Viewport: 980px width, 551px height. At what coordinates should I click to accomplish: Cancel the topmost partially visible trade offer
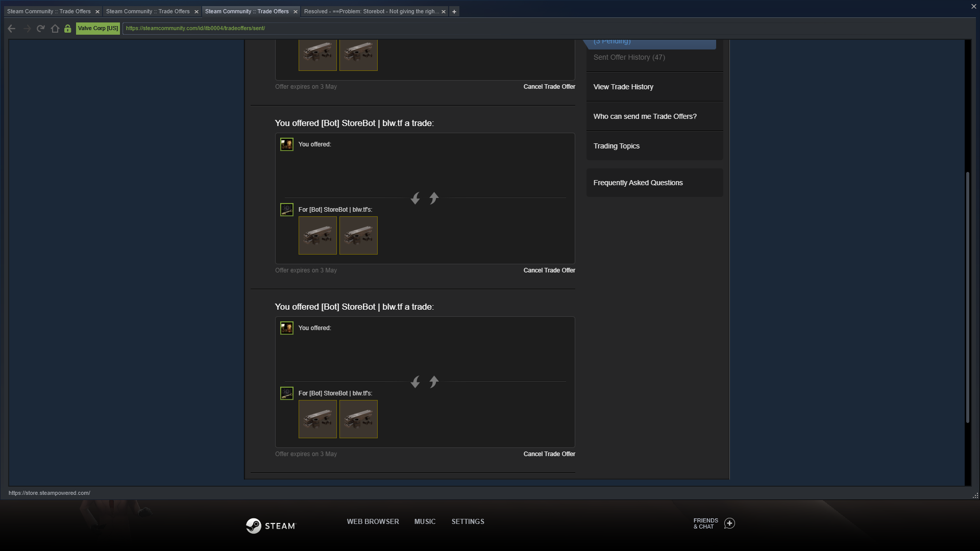[549, 87]
